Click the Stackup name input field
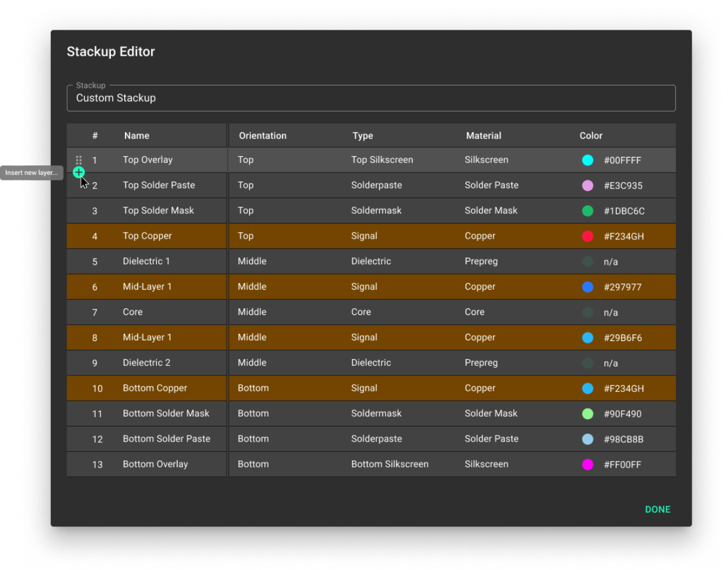 [x=370, y=98]
